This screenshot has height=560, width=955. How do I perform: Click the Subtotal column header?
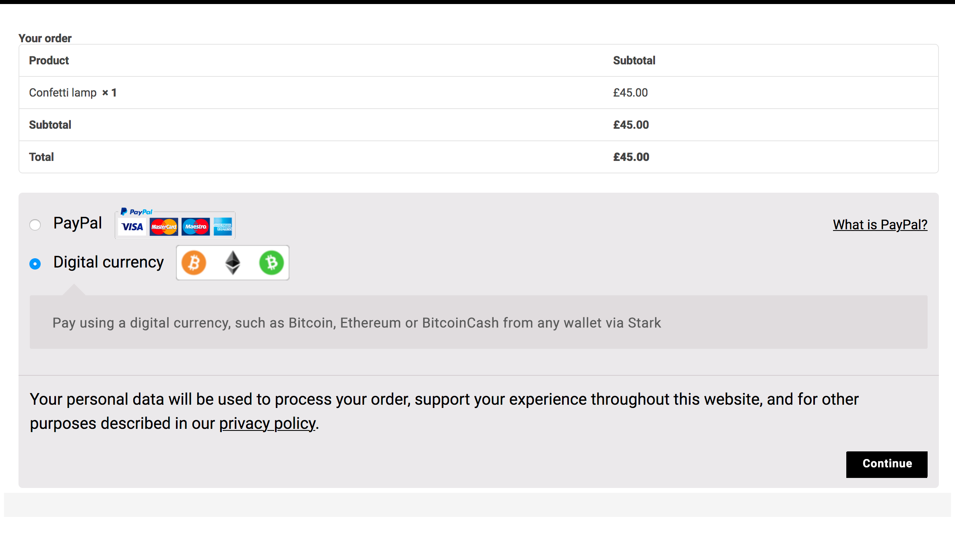click(x=634, y=60)
